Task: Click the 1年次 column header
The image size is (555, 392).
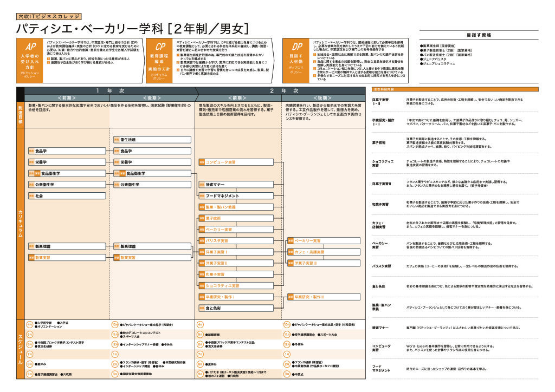Action: pos(110,91)
